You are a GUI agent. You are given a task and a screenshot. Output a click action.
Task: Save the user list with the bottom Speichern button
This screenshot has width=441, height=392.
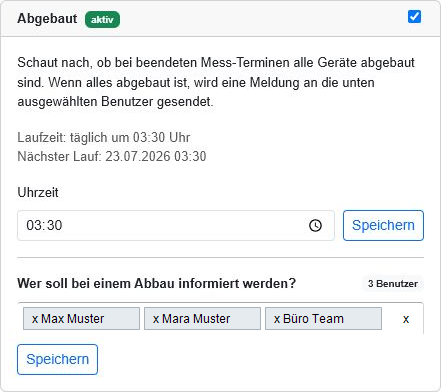click(x=57, y=359)
